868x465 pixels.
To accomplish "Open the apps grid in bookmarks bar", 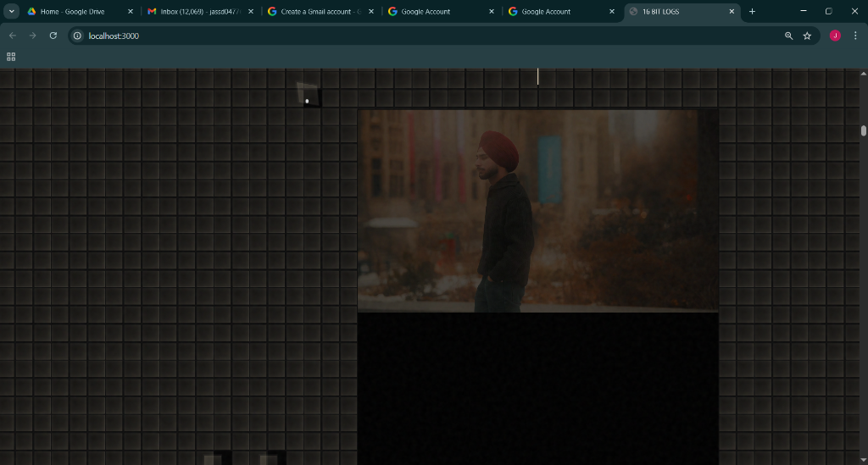I will pyautogui.click(x=11, y=57).
